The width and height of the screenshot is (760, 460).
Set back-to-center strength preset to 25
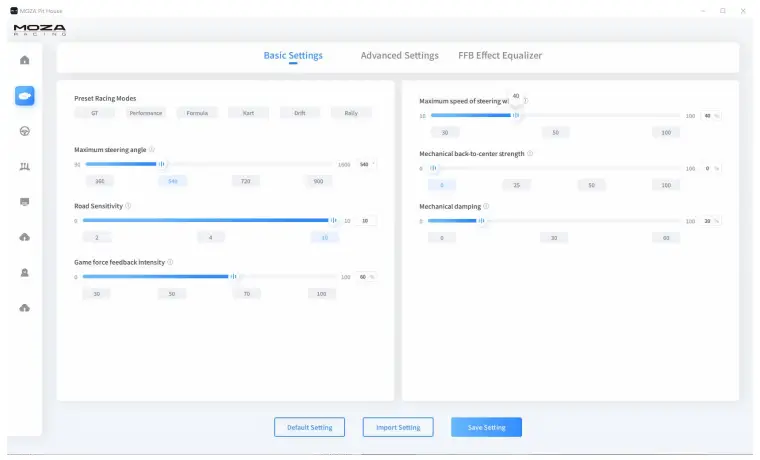(x=516, y=185)
